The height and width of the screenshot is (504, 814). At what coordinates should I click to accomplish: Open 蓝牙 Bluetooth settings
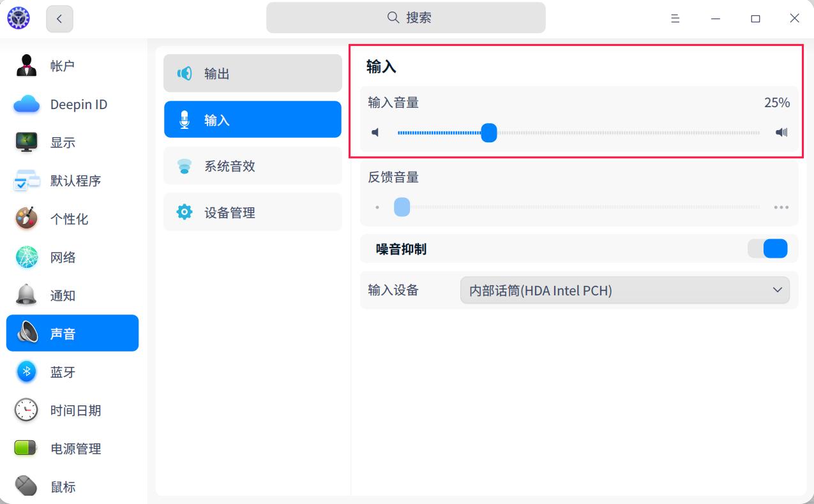(x=72, y=372)
